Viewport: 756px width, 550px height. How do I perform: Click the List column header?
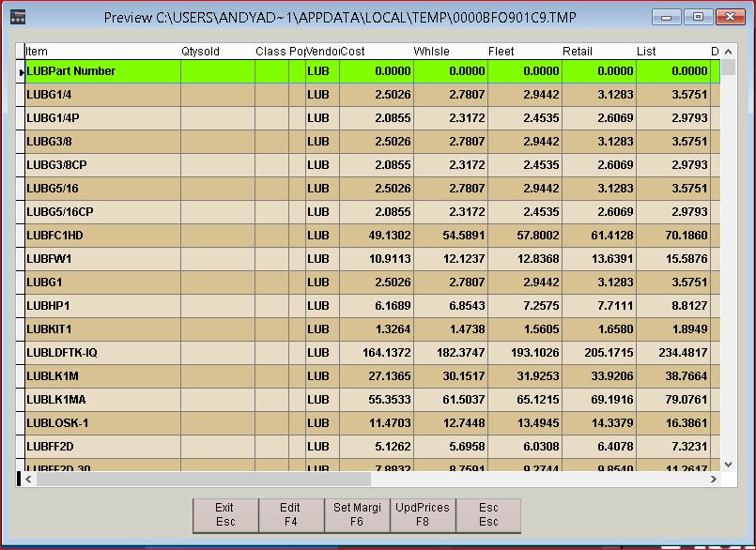[x=673, y=52]
